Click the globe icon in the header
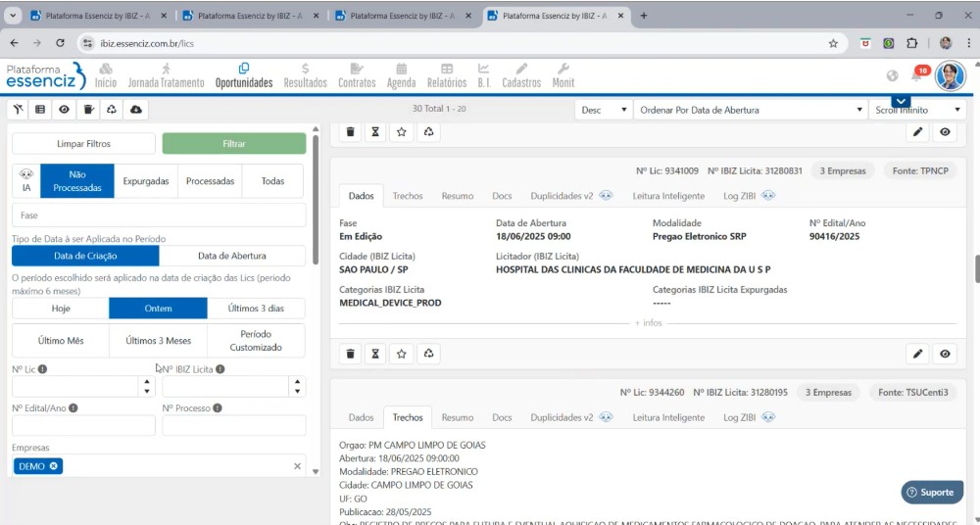Screen dimensions: 980x525 click(x=892, y=76)
